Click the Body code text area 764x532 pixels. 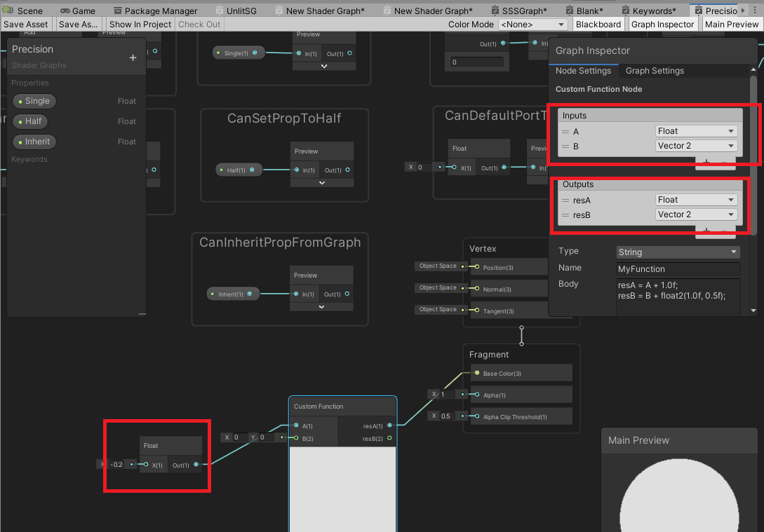click(678, 296)
